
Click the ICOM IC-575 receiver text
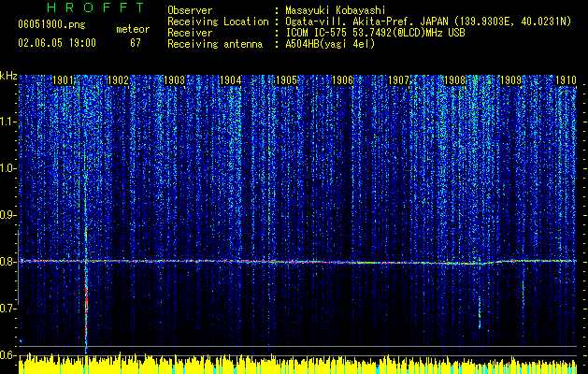376,33
